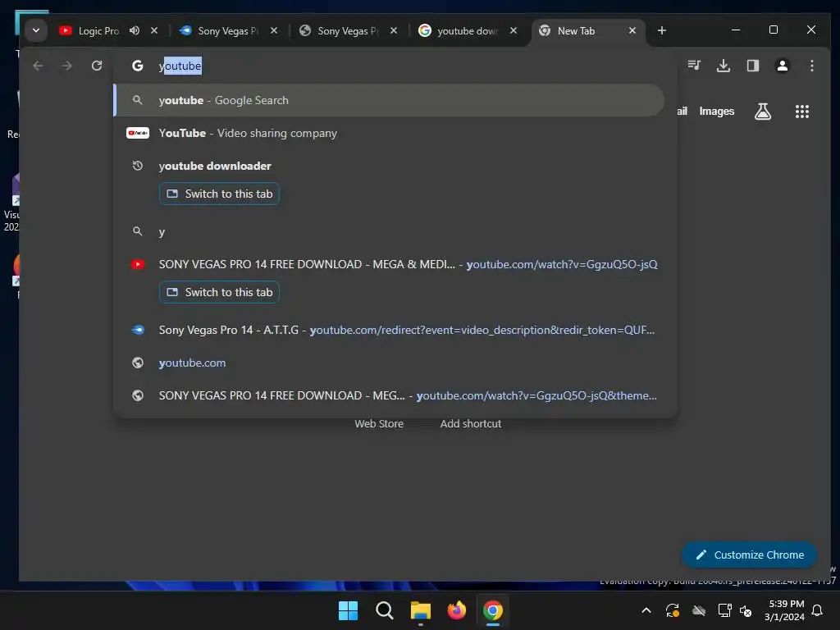Switch to the first Sony Vegas Pro tab
The width and height of the screenshot is (840, 630).
[228, 30]
